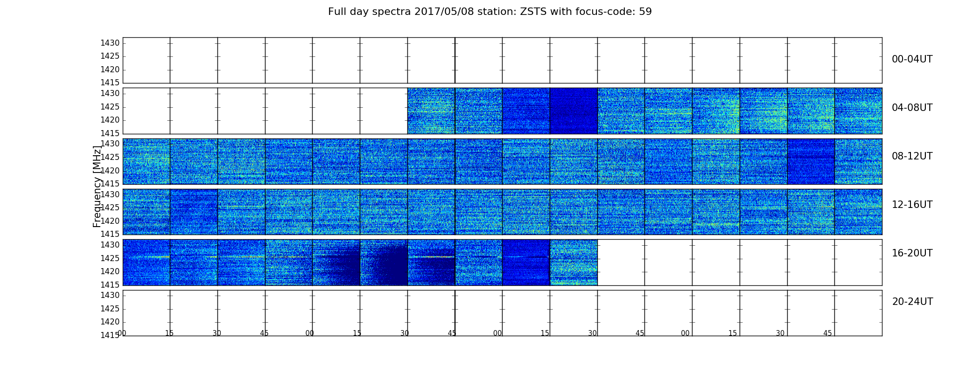Viewport: 980px width, 373px height.
Task: Select the 1420 tick of the 04-08UT row
Action: tap(110, 120)
